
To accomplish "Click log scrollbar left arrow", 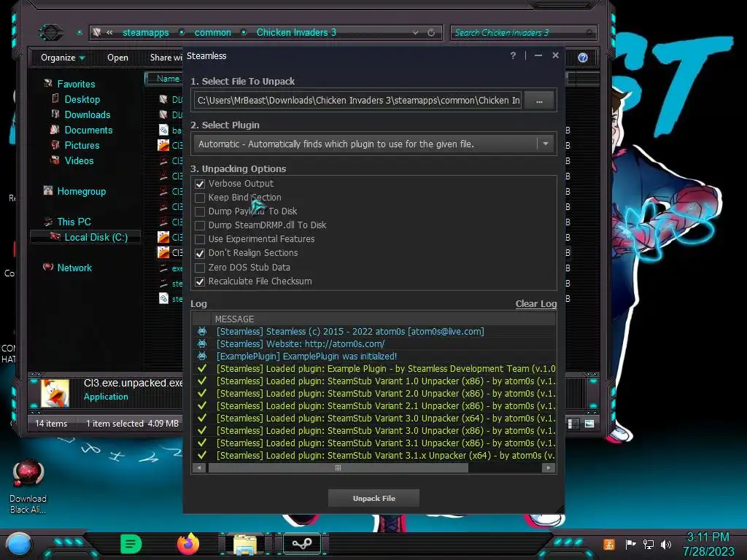I will coord(199,467).
